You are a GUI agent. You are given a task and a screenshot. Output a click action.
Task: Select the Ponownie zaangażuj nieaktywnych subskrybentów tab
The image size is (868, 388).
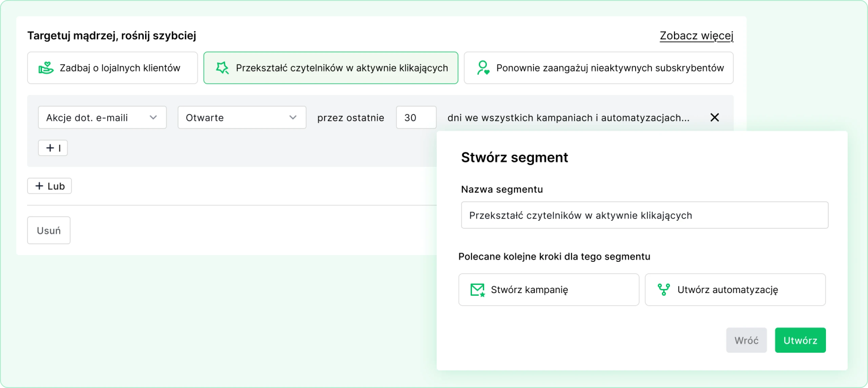(598, 68)
